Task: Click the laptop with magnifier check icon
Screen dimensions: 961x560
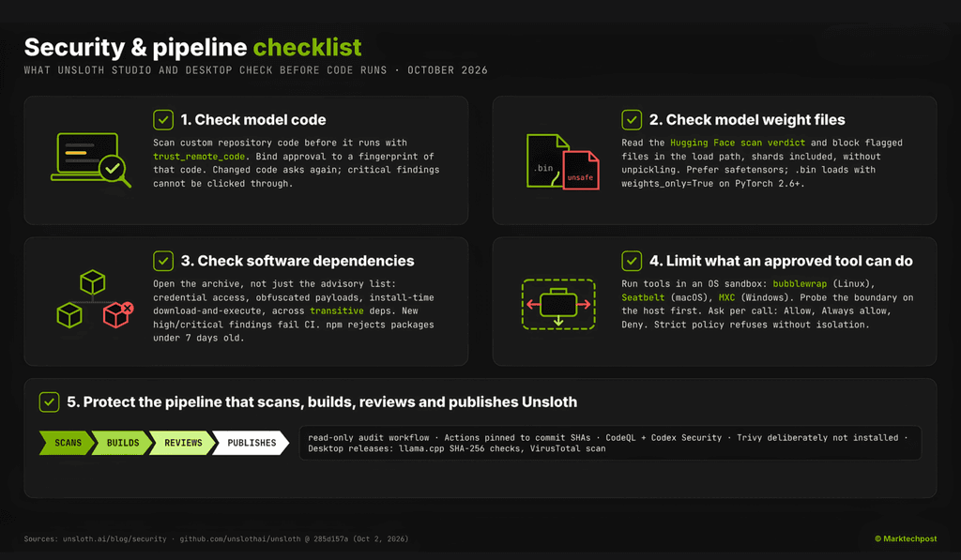Action: point(91,159)
